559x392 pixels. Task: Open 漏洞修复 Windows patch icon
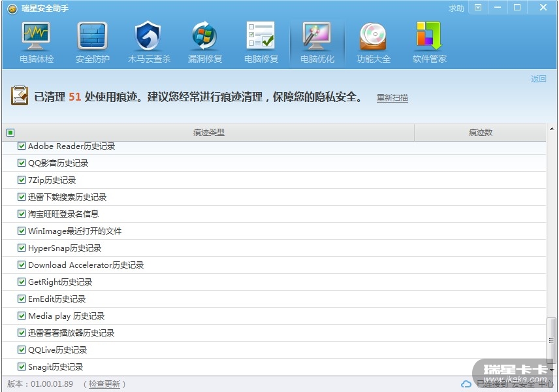204,36
